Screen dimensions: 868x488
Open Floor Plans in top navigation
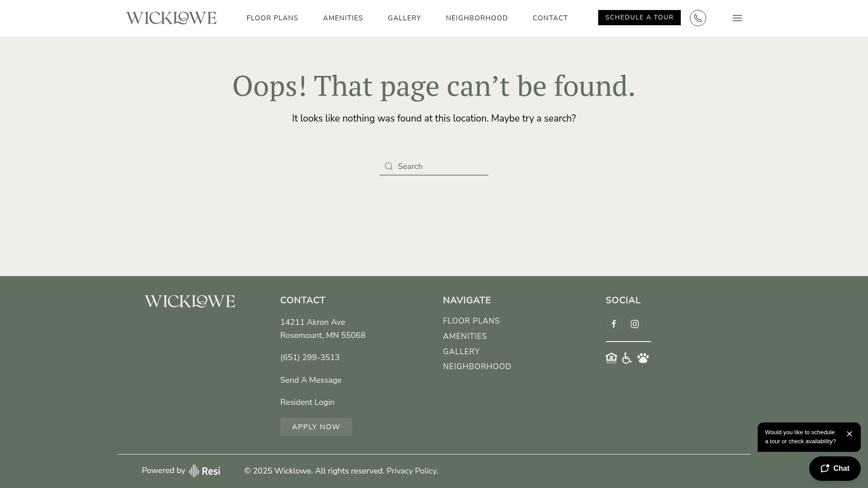tap(272, 18)
